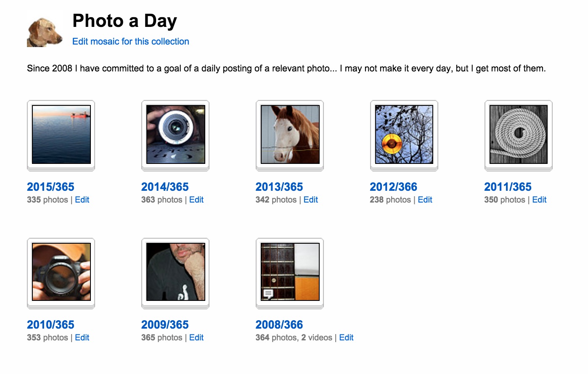
Task: Edit the 2010/365 album
Action: (82, 338)
